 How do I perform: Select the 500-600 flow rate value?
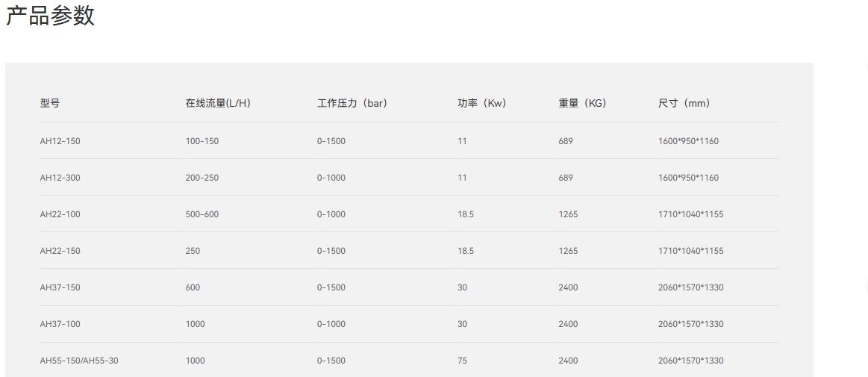(x=202, y=214)
